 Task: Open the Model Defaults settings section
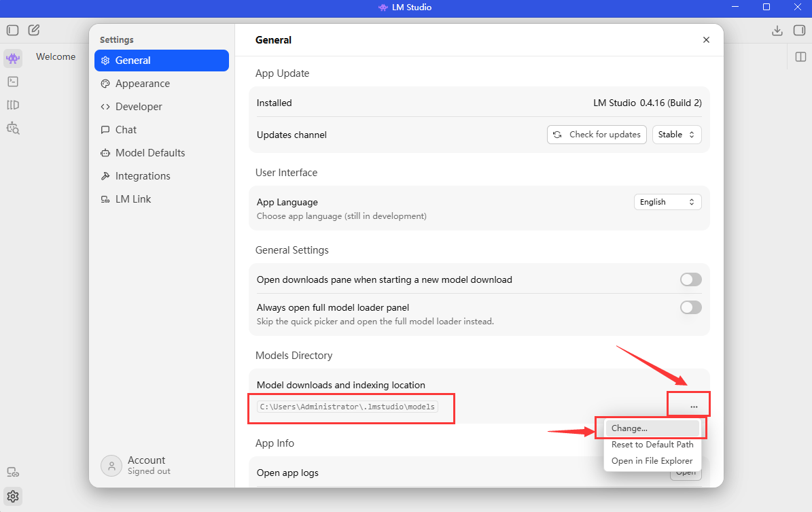pyautogui.click(x=162, y=153)
